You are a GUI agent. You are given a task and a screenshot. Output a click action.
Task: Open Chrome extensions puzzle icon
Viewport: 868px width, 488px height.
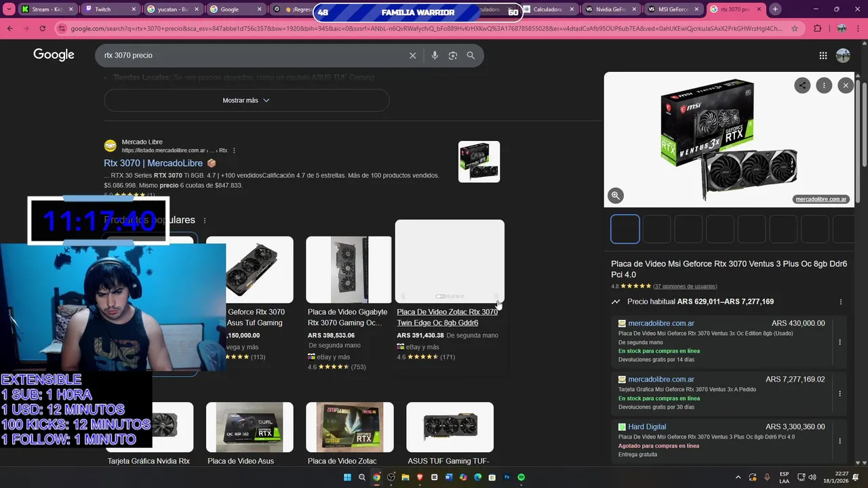[x=817, y=28]
